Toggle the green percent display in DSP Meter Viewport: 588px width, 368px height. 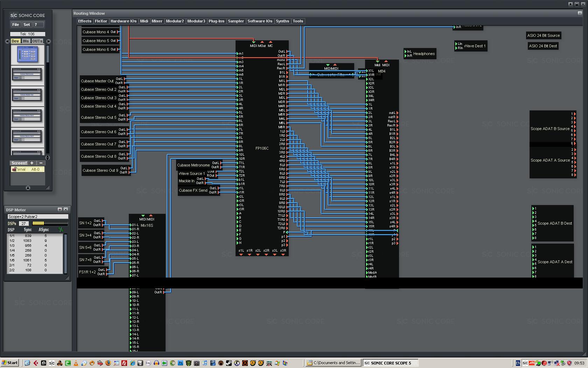(x=61, y=230)
